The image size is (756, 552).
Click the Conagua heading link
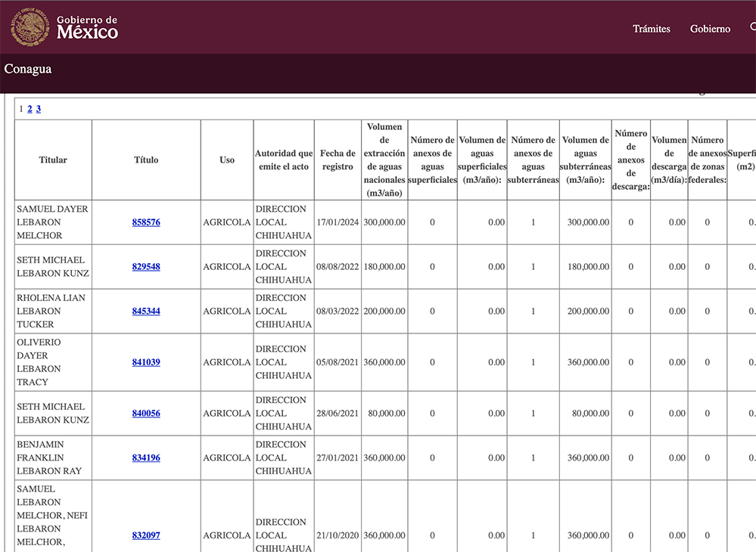tap(28, 69)
